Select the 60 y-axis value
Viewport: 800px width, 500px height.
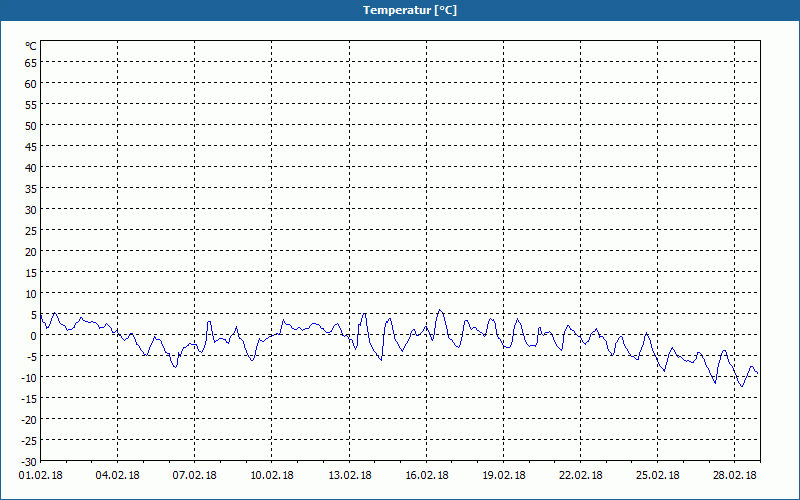click(x=31, y=84)
